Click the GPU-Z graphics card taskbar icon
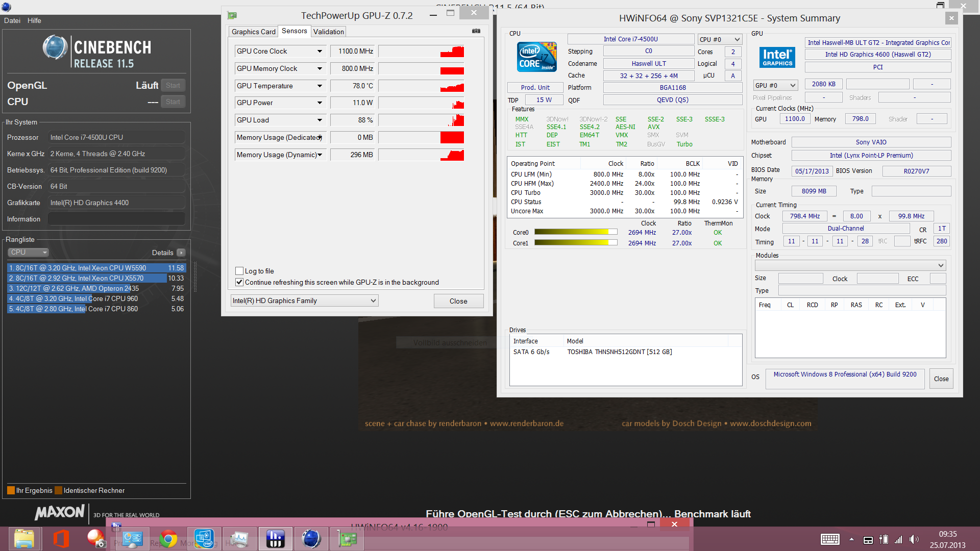980x551 pixels. (x=347, y=539)
